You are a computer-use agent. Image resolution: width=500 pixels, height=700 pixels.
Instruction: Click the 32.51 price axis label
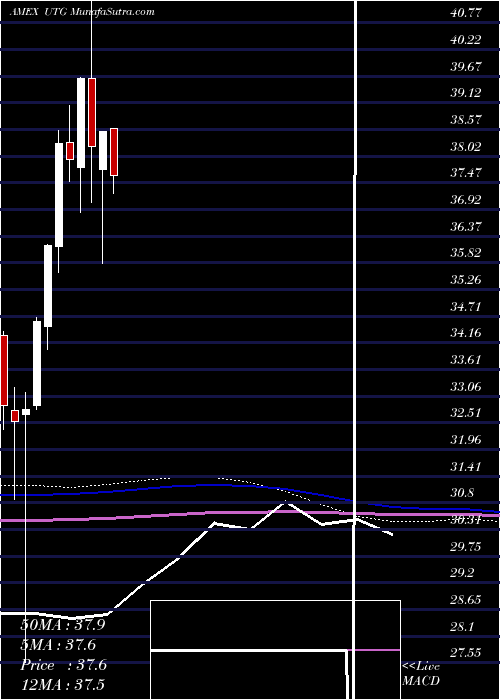(466, 412)
